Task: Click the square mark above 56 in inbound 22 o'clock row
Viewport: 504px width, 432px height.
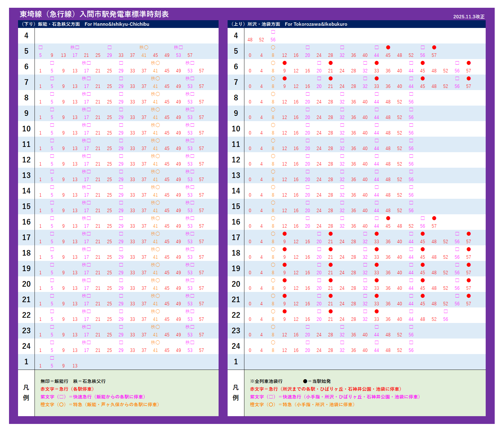Action: click(446, 311)
